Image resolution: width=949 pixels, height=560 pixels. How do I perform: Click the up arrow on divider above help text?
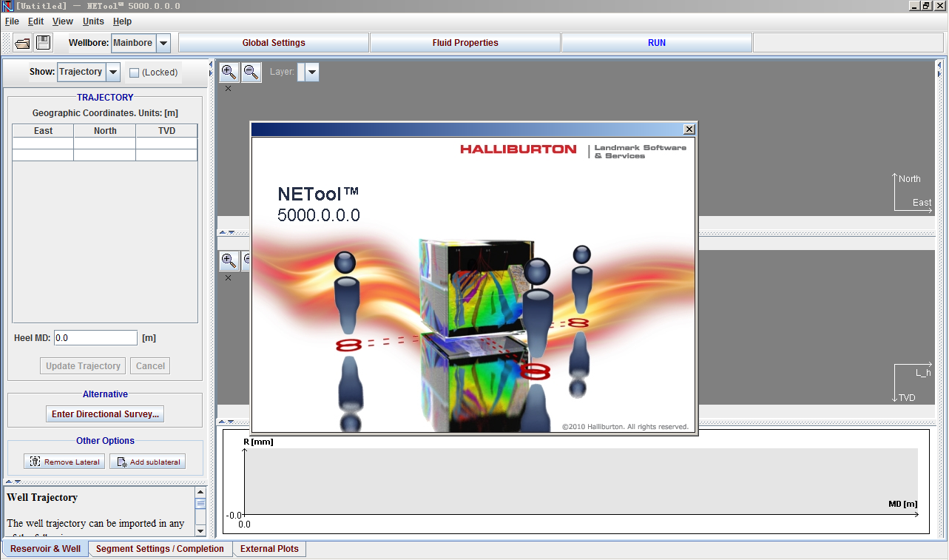coord(9,482)
